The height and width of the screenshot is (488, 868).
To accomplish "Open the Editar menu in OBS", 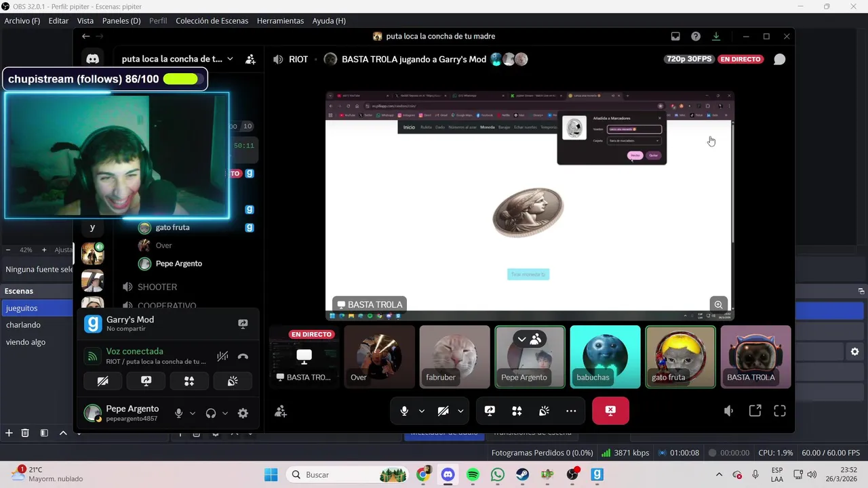I will tap(58, 21).
